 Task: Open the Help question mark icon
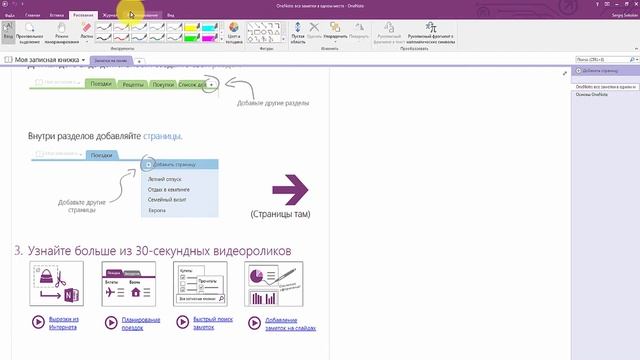point(597,4)
